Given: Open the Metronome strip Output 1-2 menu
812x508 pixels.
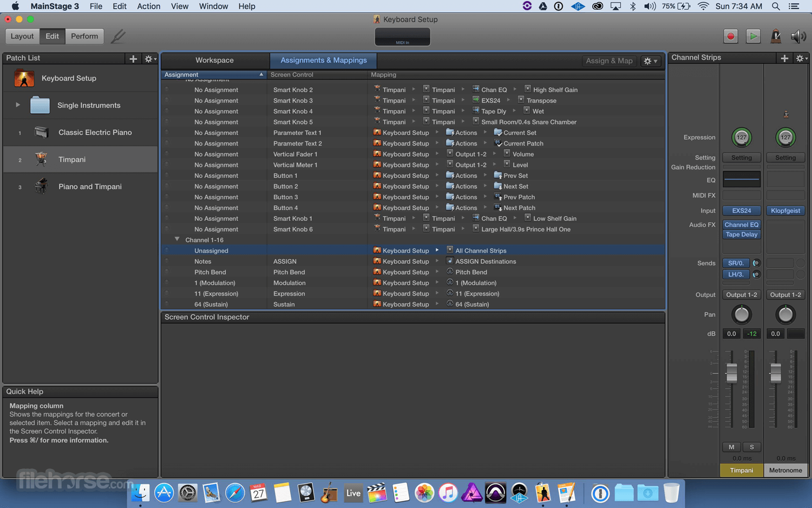Looking at the screenshot, I should [785, 295].
